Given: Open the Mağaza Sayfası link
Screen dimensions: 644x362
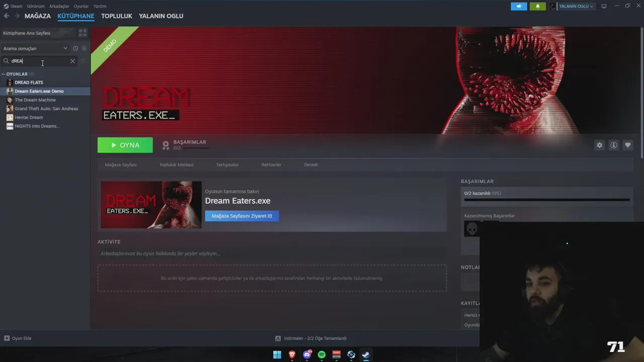Looking at the screenshot, I should 121,164.
